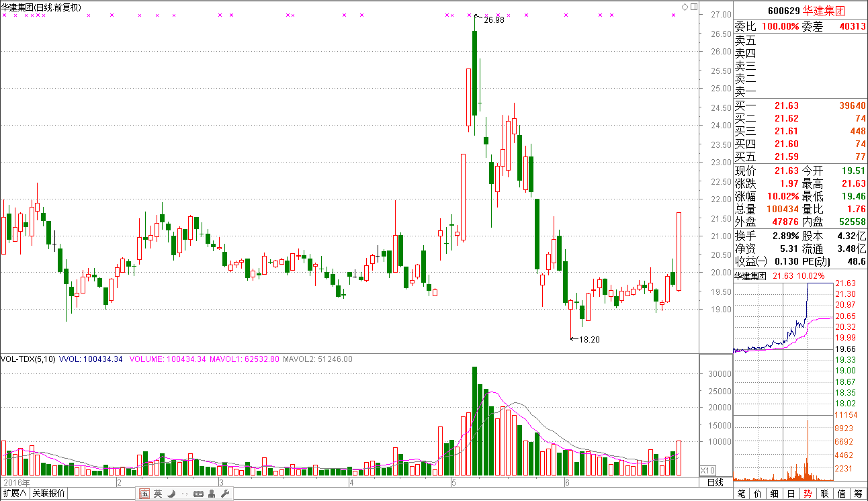
Task: Click the '日线' period button
Action: click(715, 482)
